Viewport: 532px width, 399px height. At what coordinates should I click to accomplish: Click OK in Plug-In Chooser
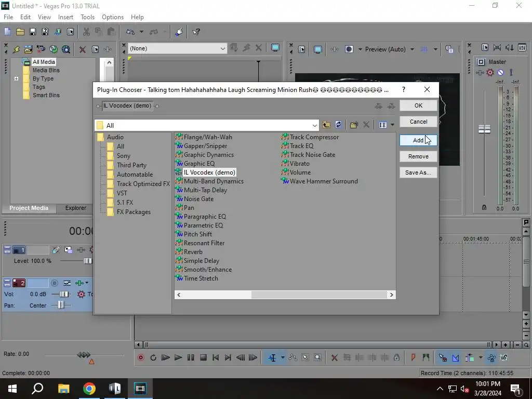click(x=418, y=105)
